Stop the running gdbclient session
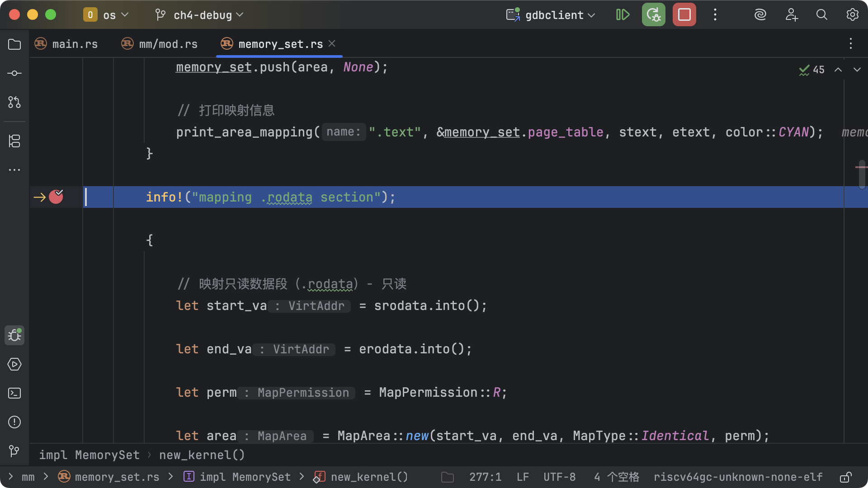Image resolution: width=868 pixels, height=488 pixels. pos(684,15)
